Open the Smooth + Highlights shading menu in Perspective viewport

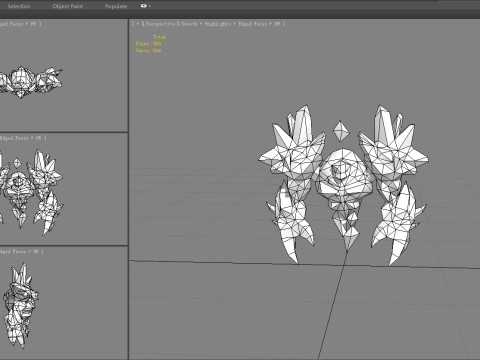206,24
